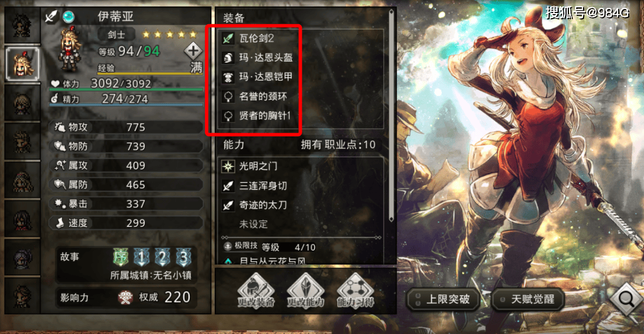The width and height of the screenshot is (644, 334).
Task: Select the 光明之门 ability entry
Action: 302,166
